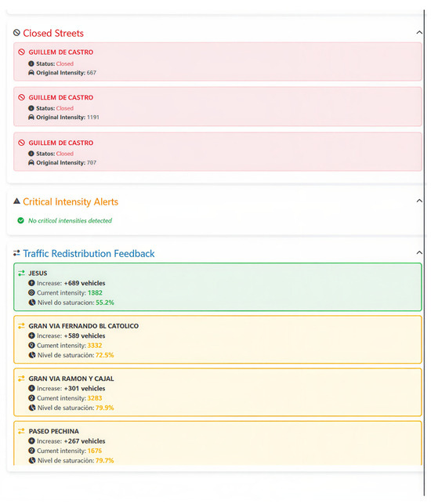
Task: Collapse the Traffic Redistribution Feedback chevron
Action: pos(419,252)
